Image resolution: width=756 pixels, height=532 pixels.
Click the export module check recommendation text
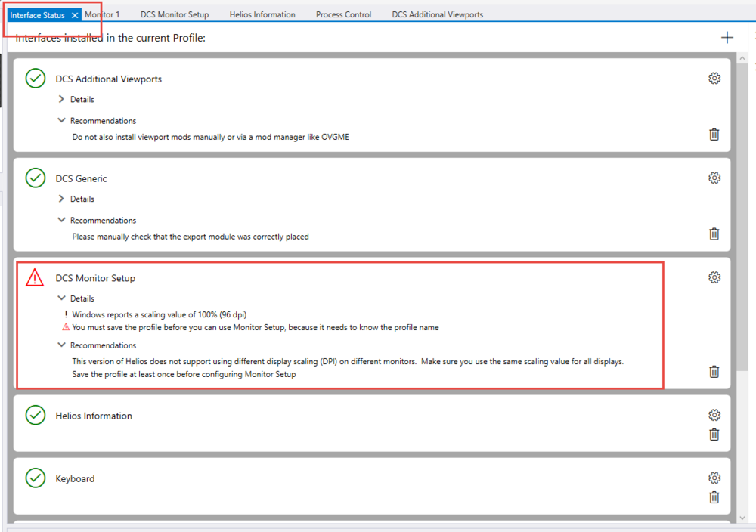coord(191,237)
